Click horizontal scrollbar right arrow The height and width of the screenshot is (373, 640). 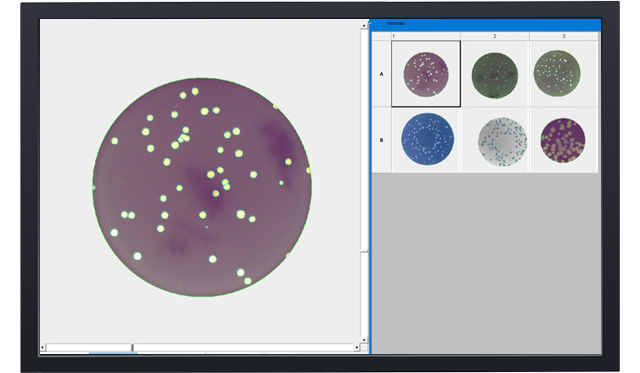click(357, 347)
